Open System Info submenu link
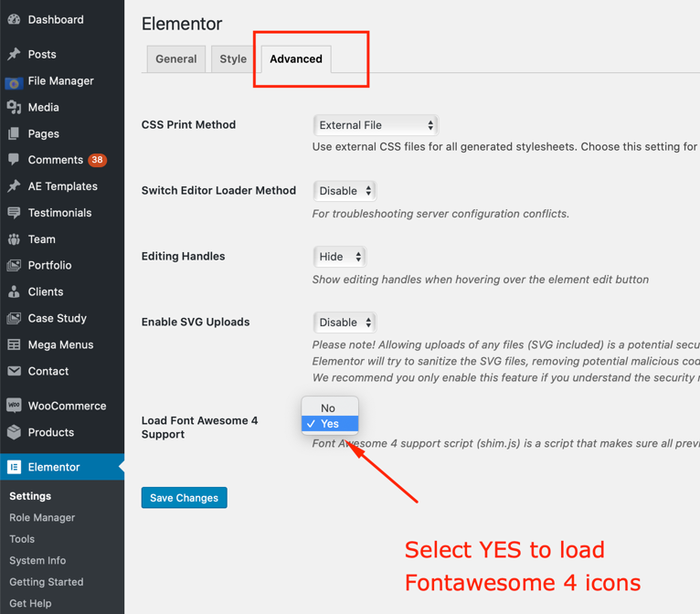Screen dimensions: 700x614 coord(37,560)
